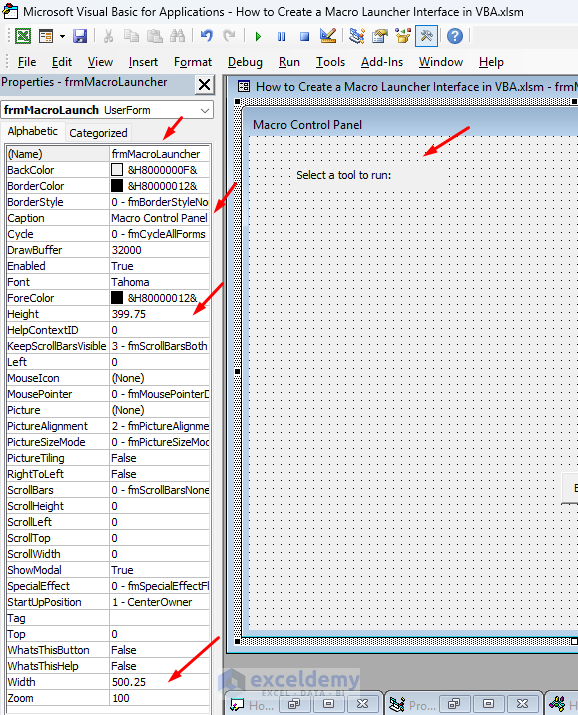Viewport: 578px width, 715px height.
Task: Save the workbook with the floppy disk icon
Action: (x=80, y=36)
